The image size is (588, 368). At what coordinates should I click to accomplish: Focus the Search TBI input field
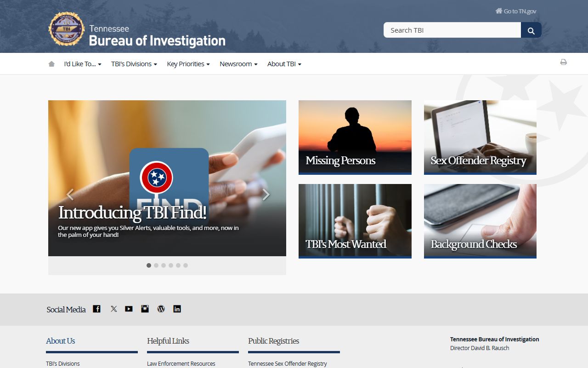click(452, 30)
